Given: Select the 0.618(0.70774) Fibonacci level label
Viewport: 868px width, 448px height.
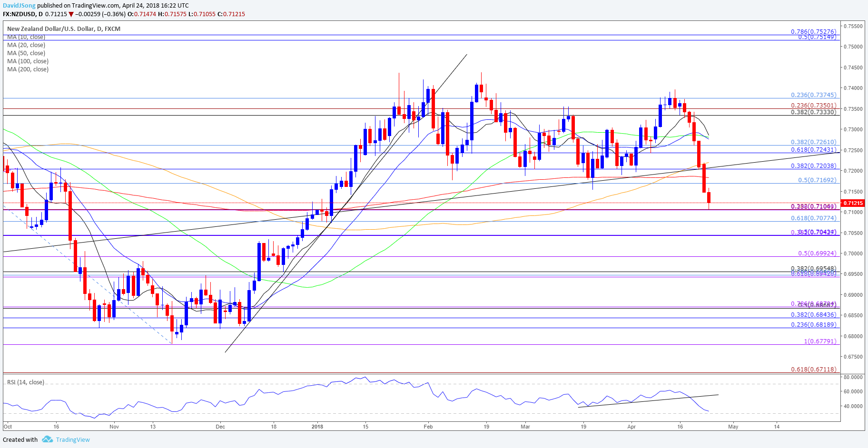Looking at the screenshot, I should pyautogui.click(x=813, y=218).
